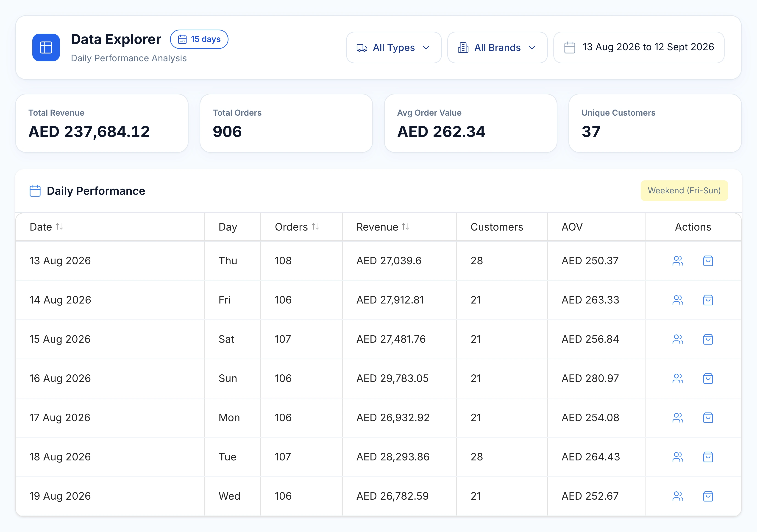The image size is (757, 532).
Task: View orders bag for 18 Aug 2026
Action: click(708, 457)
